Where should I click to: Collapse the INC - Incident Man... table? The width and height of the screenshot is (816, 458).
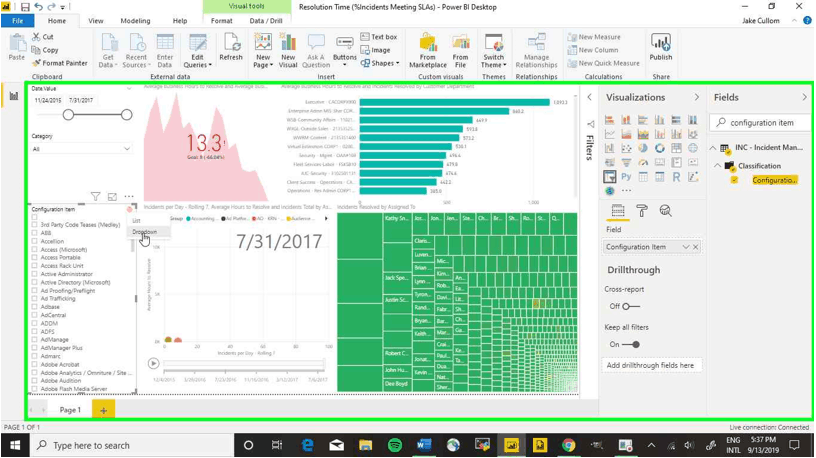point(713,148)
